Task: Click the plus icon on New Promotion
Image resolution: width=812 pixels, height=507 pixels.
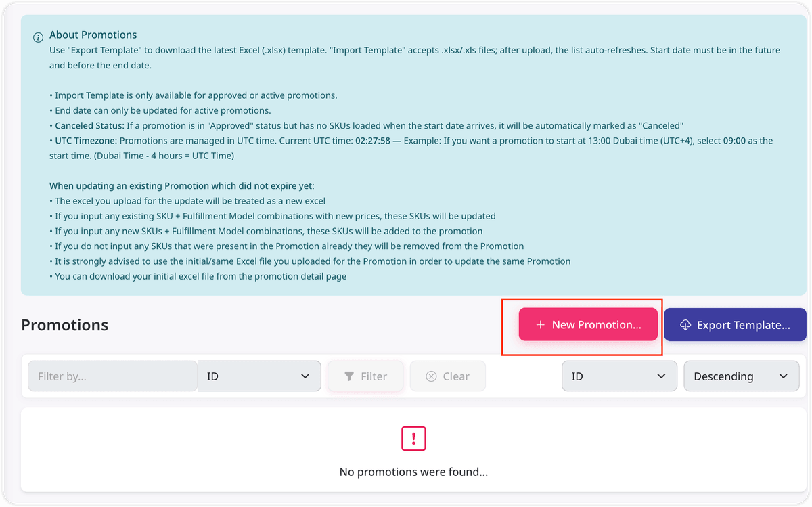Action: (541, 325)
